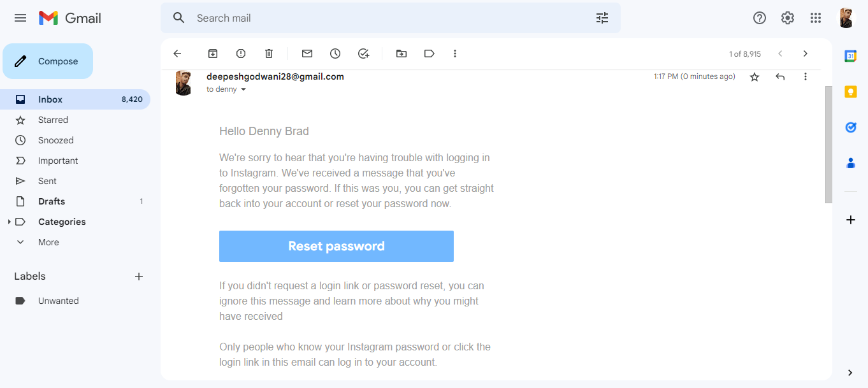The height and width of the screenshot is (388, 868).
Task: Show advanced search options
Action: 602,18
